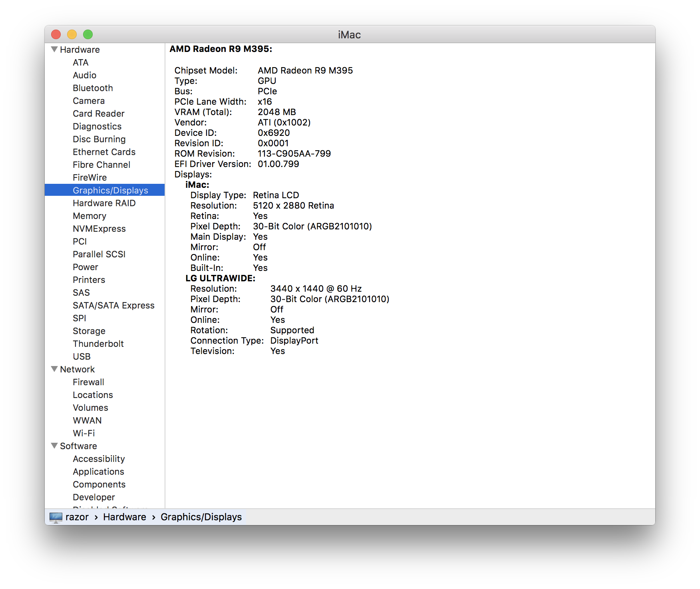
Task: Select ATA in the sidebar
Action: [81, 62]
